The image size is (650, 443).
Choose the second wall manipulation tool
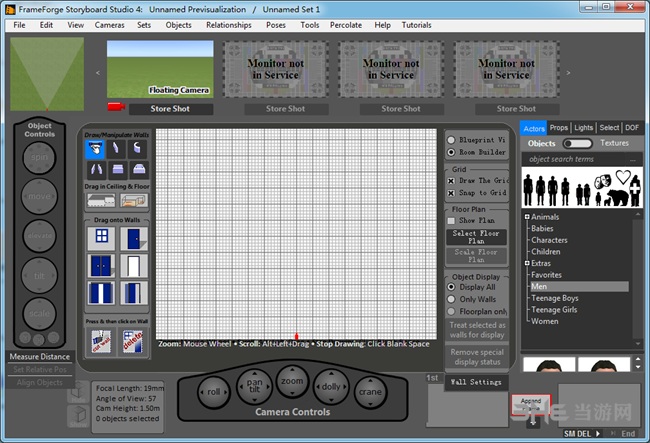coord(116,149)
